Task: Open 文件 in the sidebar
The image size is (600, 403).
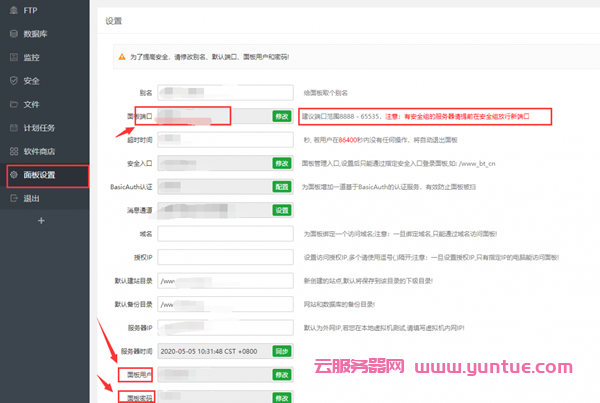Action: [x=45, y=104]
